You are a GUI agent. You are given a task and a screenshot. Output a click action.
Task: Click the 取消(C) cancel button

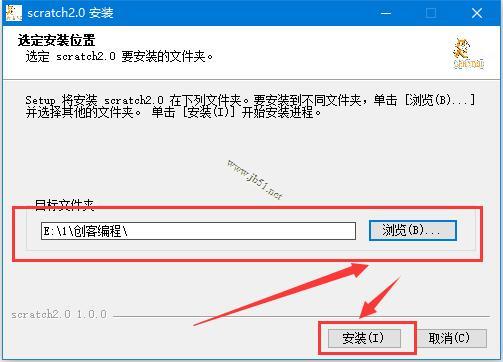click(452, 338)
